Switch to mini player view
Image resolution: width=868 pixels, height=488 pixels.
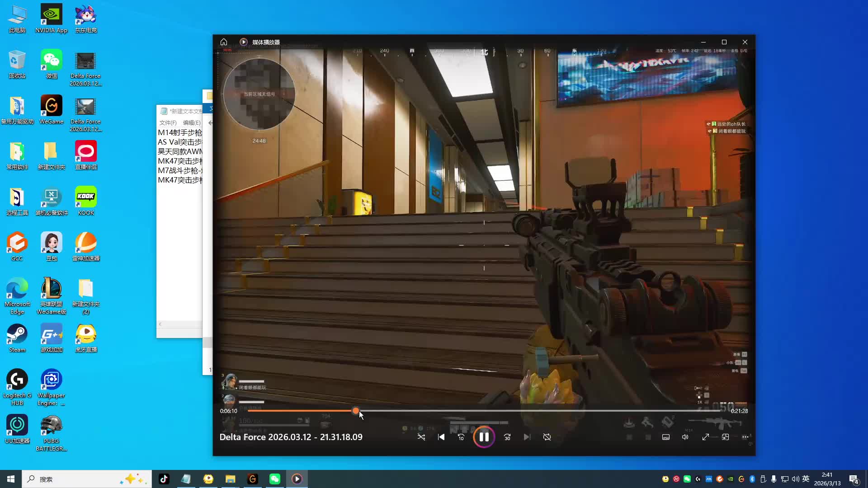coord(725,437)
